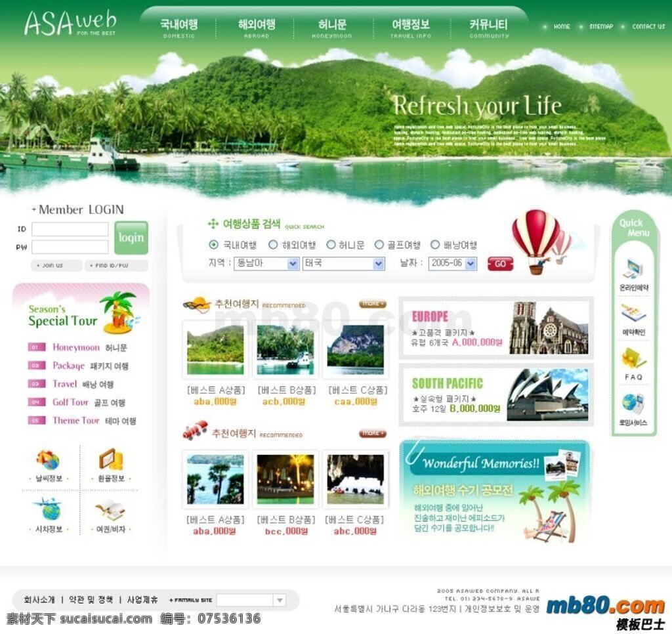Select the 배낭여행 radio button
The width and height of the screenshot is (672, 634).
(435, 245)
